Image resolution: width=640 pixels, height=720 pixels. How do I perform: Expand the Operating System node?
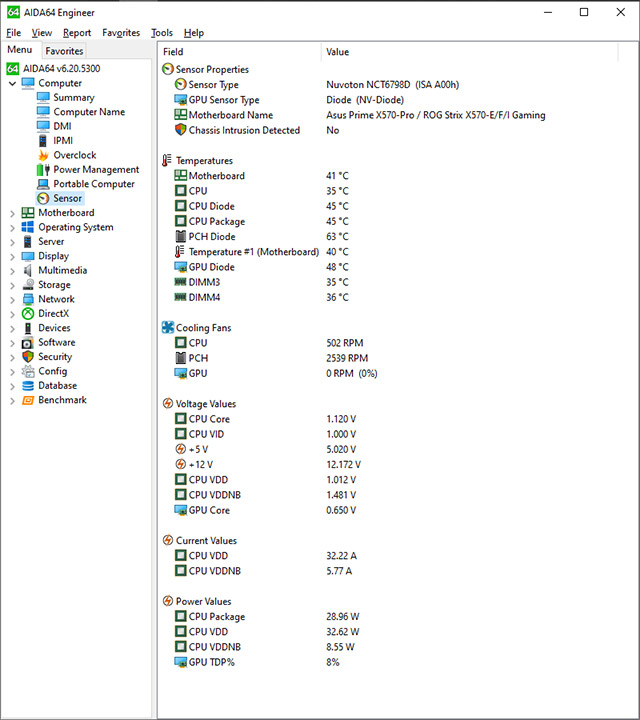[12, 227]
